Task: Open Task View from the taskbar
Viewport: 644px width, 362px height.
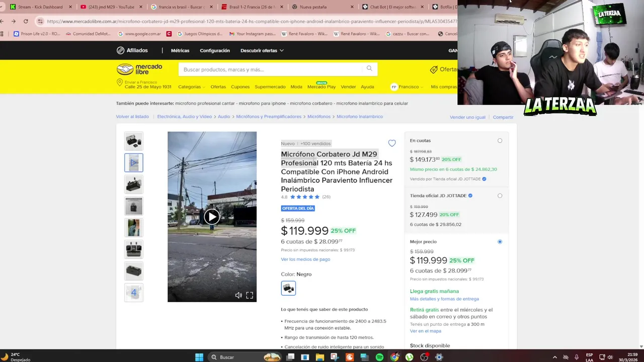Action: pos(290,357)
